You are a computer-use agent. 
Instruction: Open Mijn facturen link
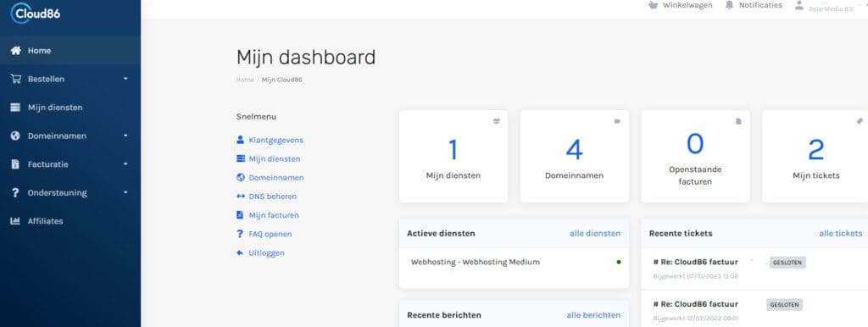pyautogui.click(x=274, y=215)
